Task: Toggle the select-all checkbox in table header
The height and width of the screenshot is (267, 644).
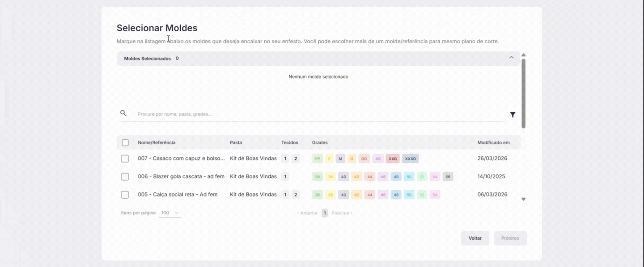Action: (x=125, y=142)
